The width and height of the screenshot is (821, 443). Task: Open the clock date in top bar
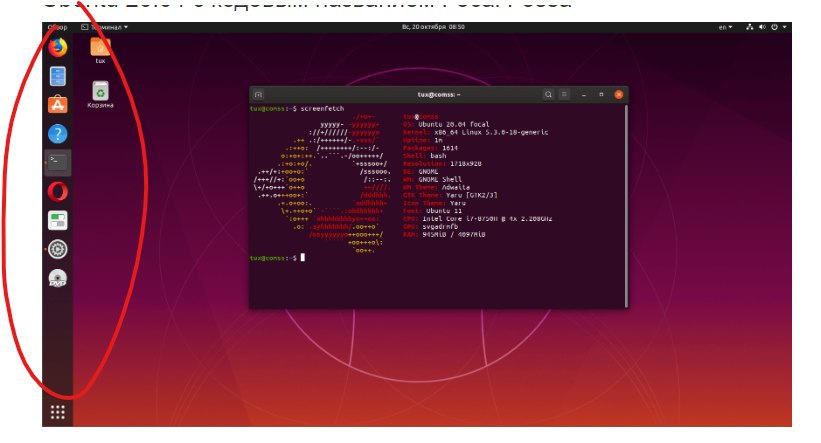point(433,27)
